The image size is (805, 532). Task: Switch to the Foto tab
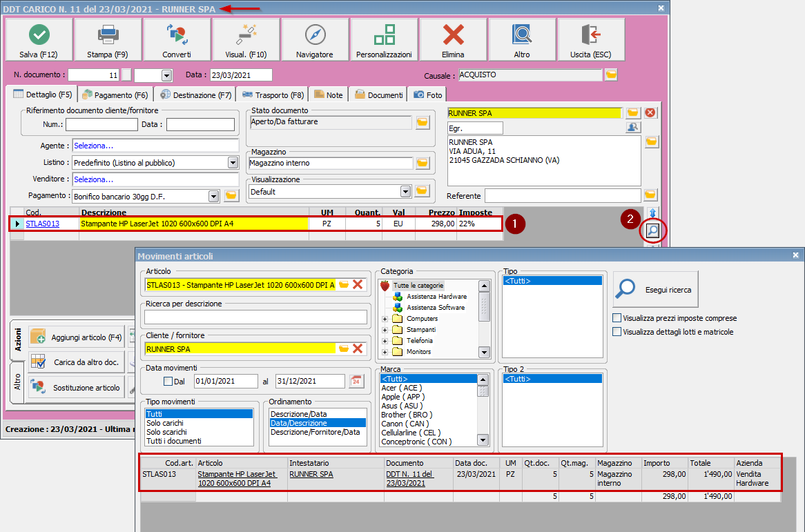pos(428,95)
